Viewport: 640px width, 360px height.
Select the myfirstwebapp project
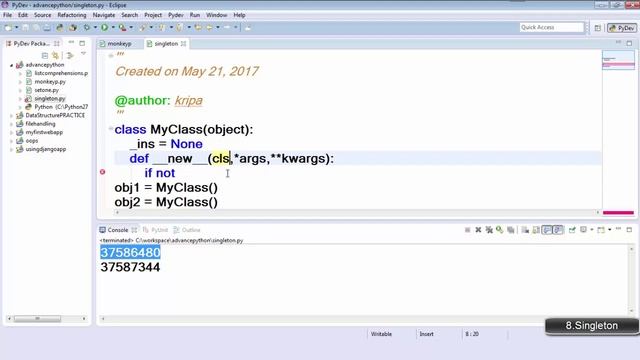click(44, 132)
